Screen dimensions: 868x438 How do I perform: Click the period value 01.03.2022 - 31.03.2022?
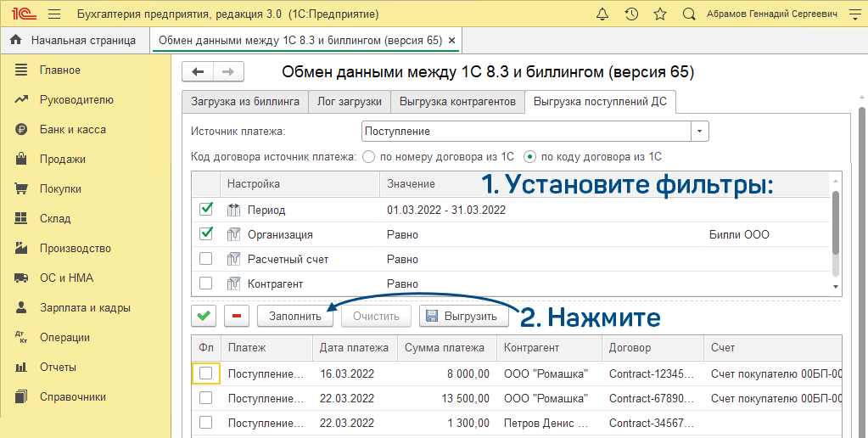coord(446,211)
